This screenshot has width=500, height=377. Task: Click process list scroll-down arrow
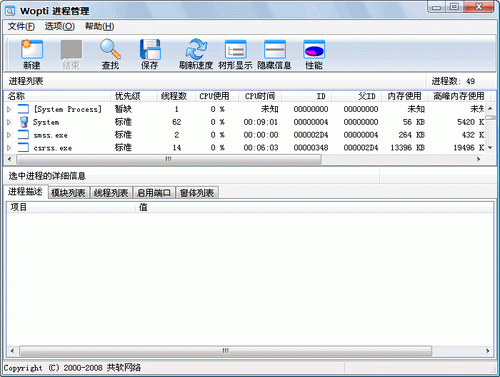coord(490,147)
